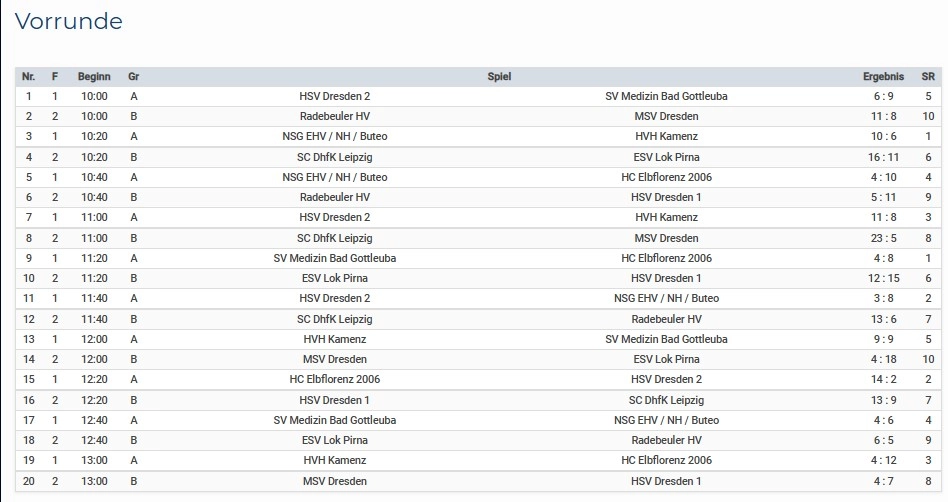
Task: Select SC DhfK Leipzig in match 4
Action: 334,157
